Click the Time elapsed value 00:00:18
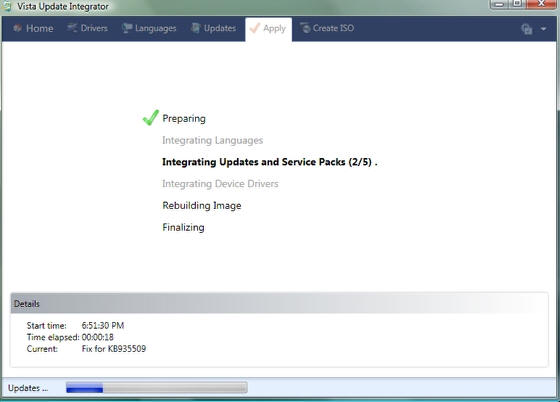Image resolution: width=560 pixels, height=402 pixels. pyautogui.click(x=98, y=337)
